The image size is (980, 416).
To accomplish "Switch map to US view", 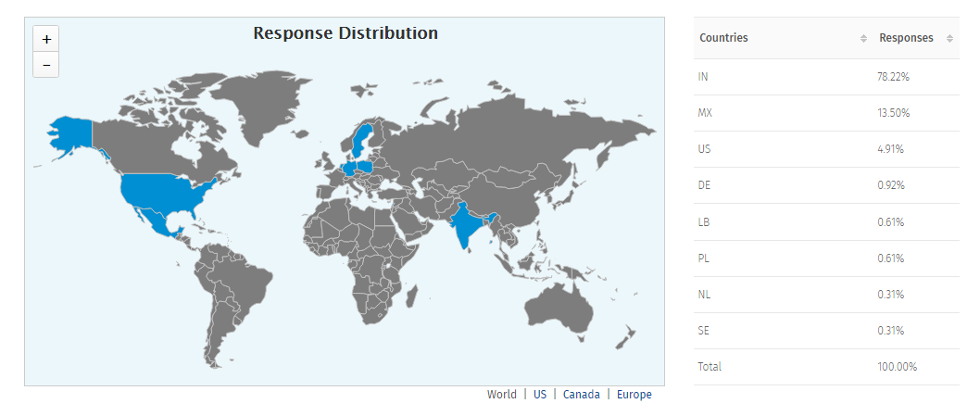I will tap(540, 395).
